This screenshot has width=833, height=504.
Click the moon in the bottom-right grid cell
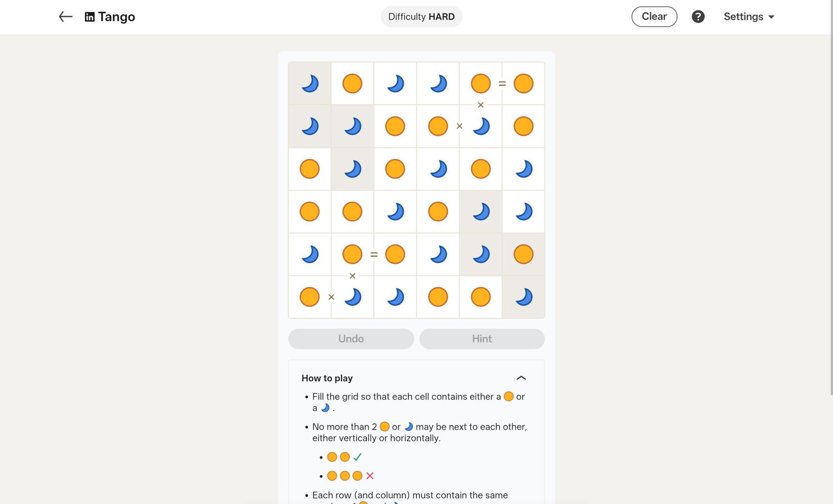[523, 297]
